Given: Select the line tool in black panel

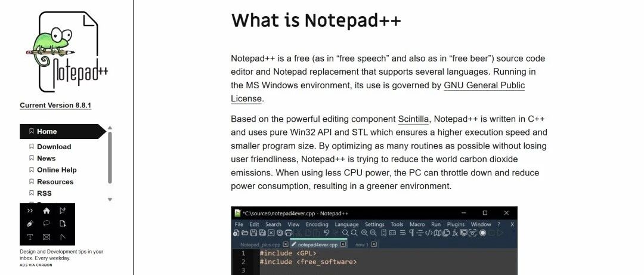Looking at the screenshot, I should click(x=63, y=237).
